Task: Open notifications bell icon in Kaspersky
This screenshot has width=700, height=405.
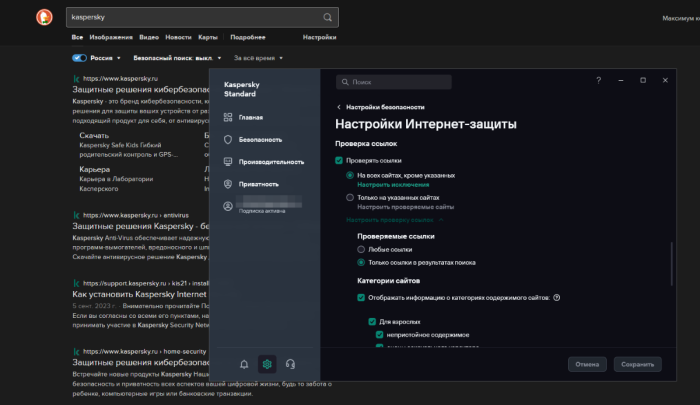Action: 244,364
